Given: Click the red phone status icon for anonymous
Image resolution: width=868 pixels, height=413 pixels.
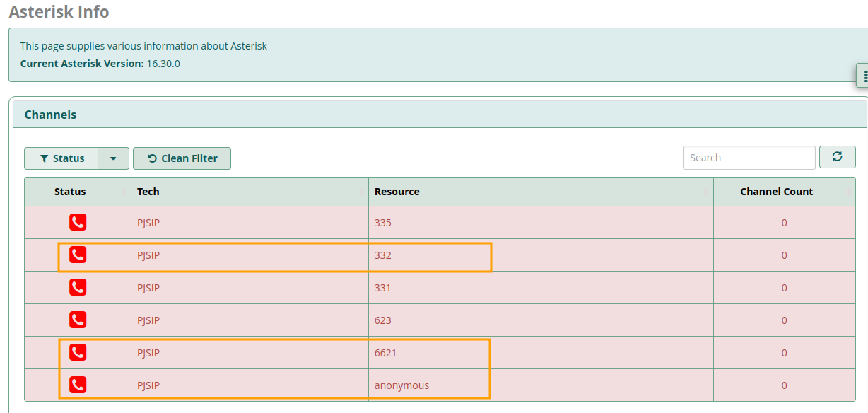Looking at the screenshot, I should [78, 385].
